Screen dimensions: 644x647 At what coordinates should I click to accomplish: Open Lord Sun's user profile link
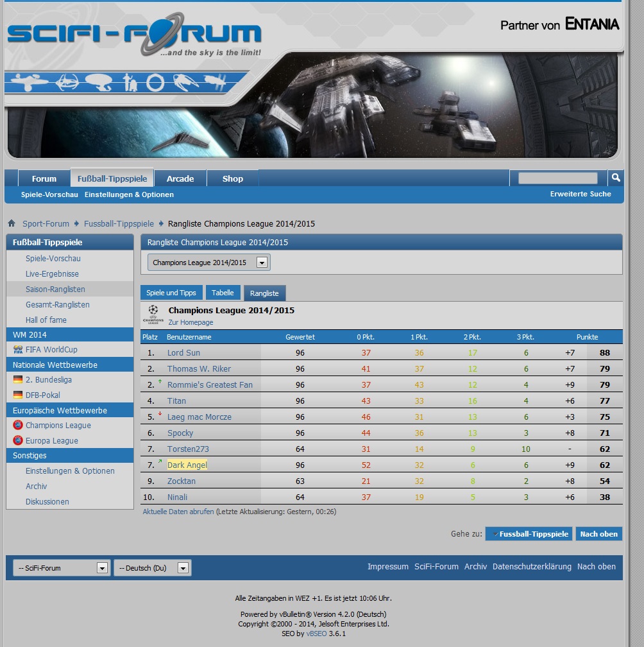pos(183,353)
